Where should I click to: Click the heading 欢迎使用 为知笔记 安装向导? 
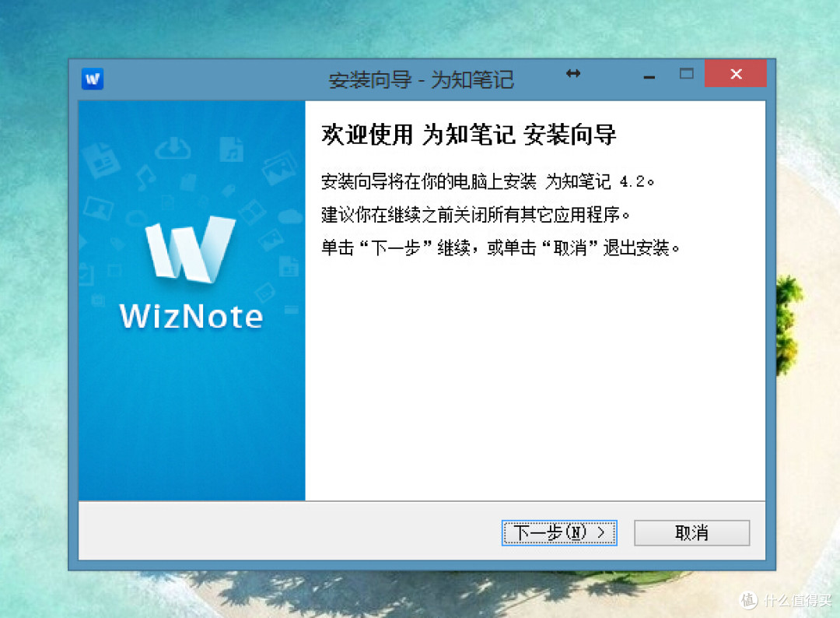click(x=469, y=135)
